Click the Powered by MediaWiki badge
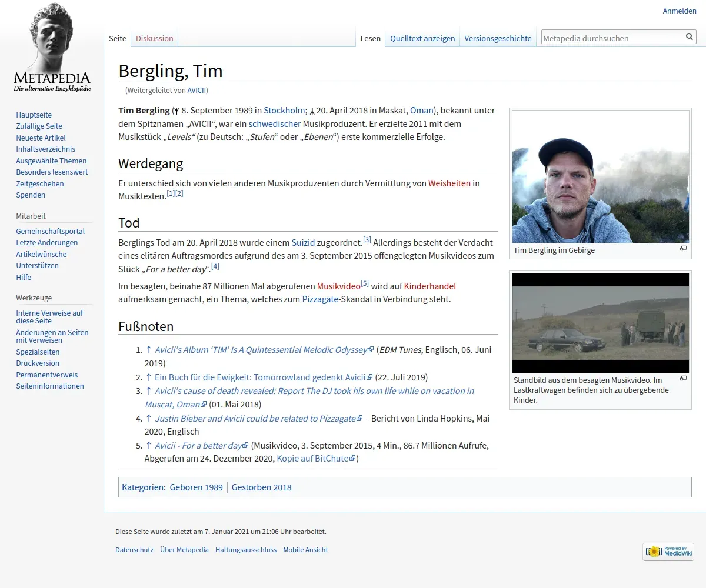The height and width of the screenshot is (588, 706). pyautogui.click(x=668, y=552)
